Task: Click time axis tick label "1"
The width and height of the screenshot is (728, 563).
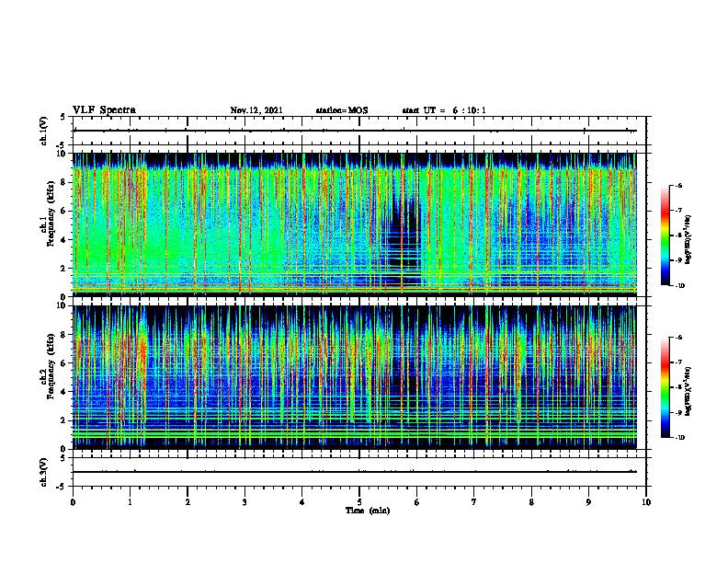Action: tap(130, 502)
